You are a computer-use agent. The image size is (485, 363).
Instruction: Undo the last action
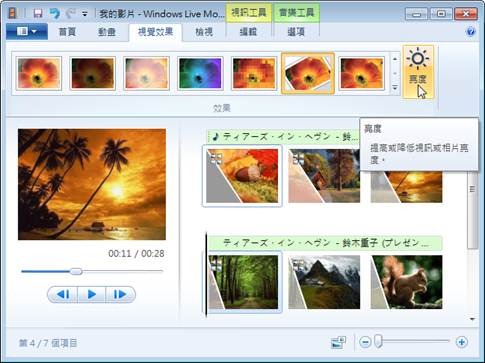point(55,14)
